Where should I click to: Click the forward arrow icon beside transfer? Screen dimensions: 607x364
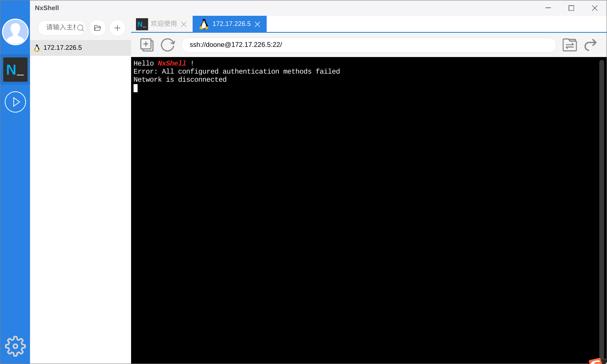[591, 45]
